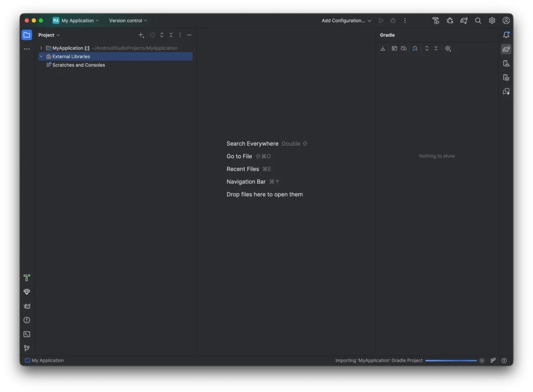The width and height of the screenshot is (533, 392).
Task: Click Search Everywhere shortcut link
Action: (x=252, y=143)
